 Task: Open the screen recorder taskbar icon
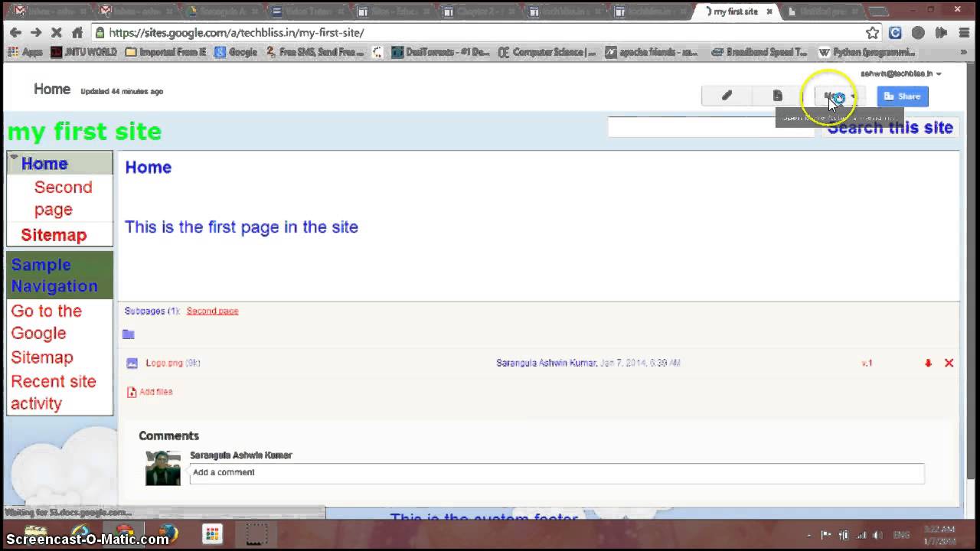click(256, 533)
